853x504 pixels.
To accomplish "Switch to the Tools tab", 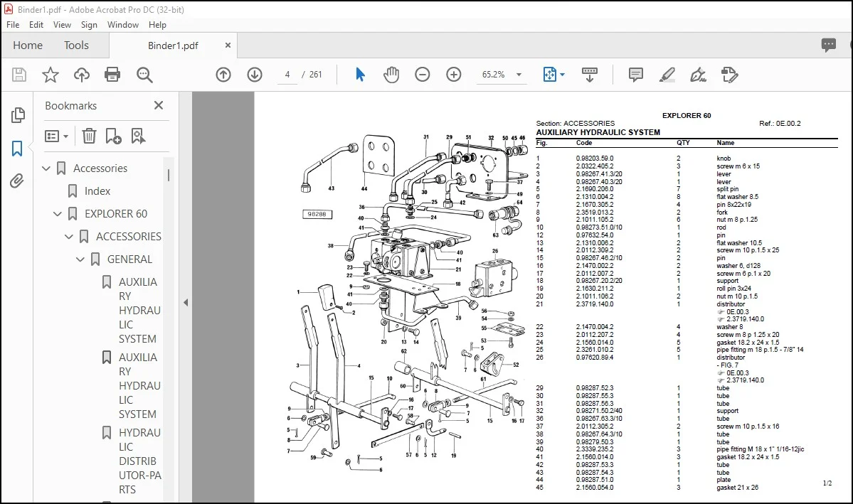I will (76, 45).
